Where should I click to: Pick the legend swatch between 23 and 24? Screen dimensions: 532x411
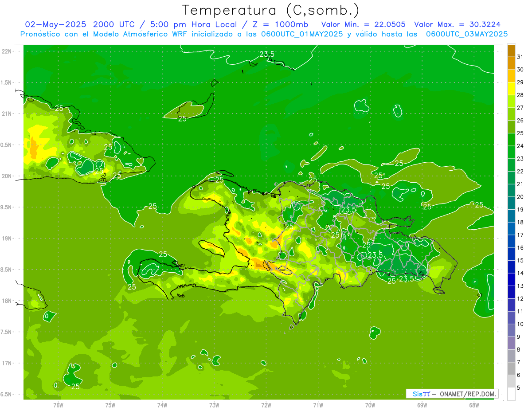tap(511, 153)
